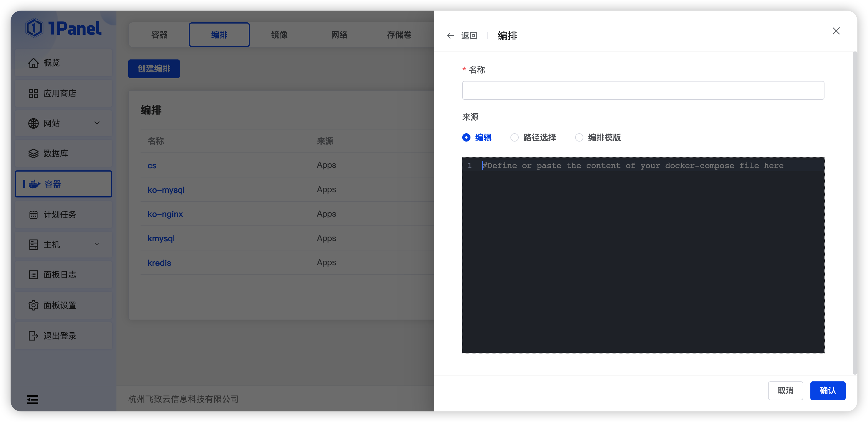Click the 退出登录 logout icon
Viewport: 868px width, 422px height.
(x=33, y=336)
